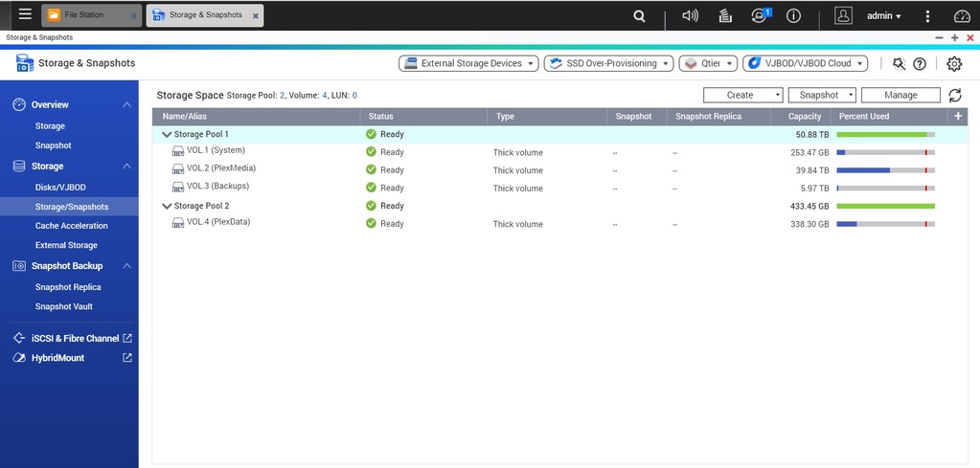
Task: Open the Qtier dropdown
Action: (x=708, y=63)
